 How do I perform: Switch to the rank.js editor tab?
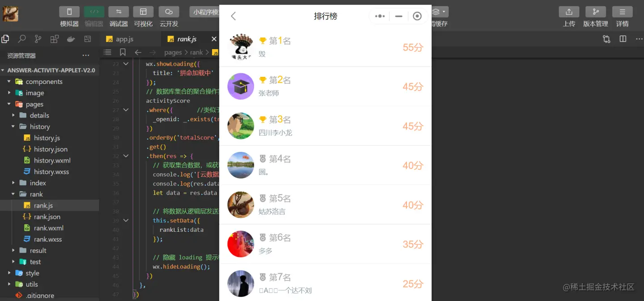187,39
